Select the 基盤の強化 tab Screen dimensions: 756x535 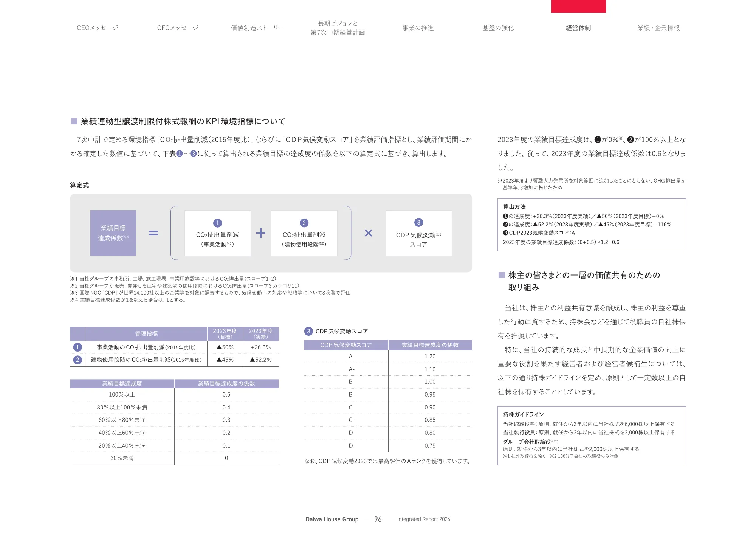(498, 28)
